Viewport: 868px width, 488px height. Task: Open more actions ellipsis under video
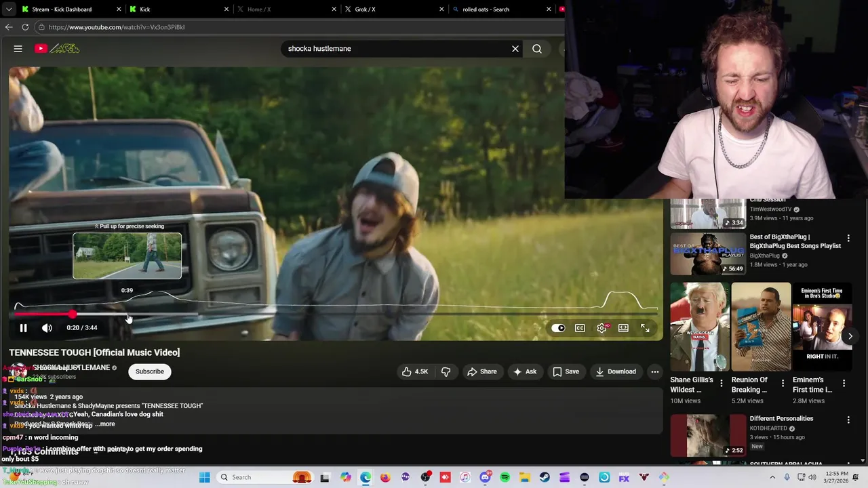tap(655, 371)
